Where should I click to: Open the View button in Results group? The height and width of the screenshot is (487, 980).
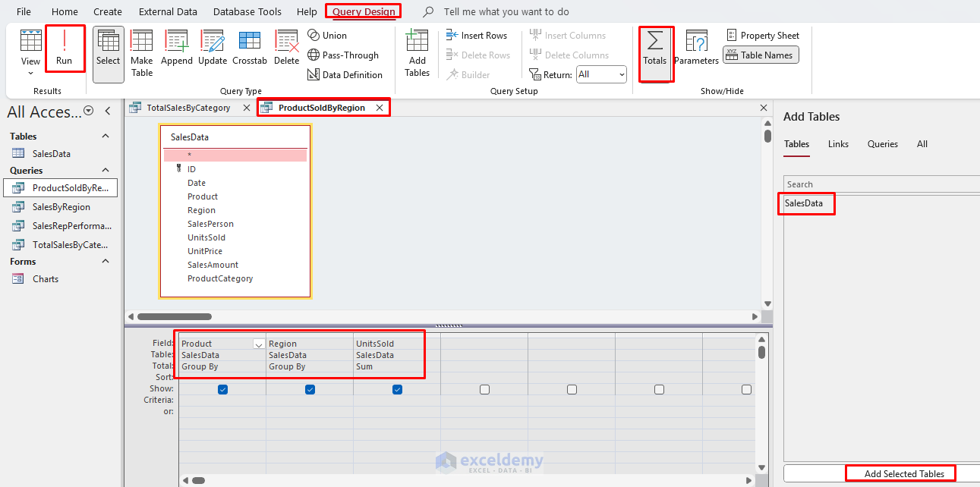tap(30, 52)
